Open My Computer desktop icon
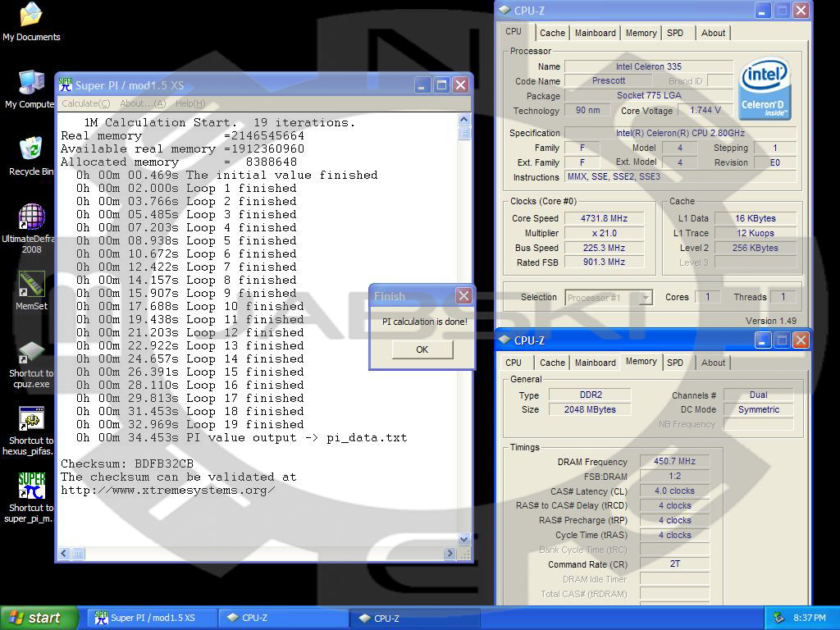The width and height of the screenshot is (840, 630). pyautogui.click(x=29, y=90)
